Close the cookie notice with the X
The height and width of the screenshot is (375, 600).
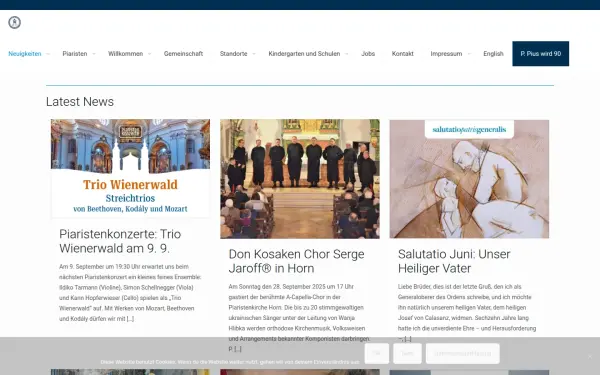[x=590, y=356]
